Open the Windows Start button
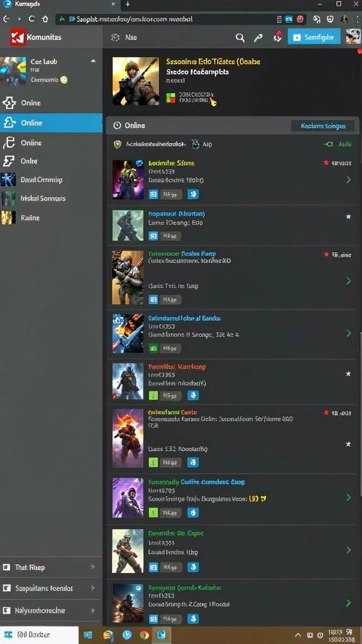This screenshot has height=644, width=362. [x=8, y=635]
